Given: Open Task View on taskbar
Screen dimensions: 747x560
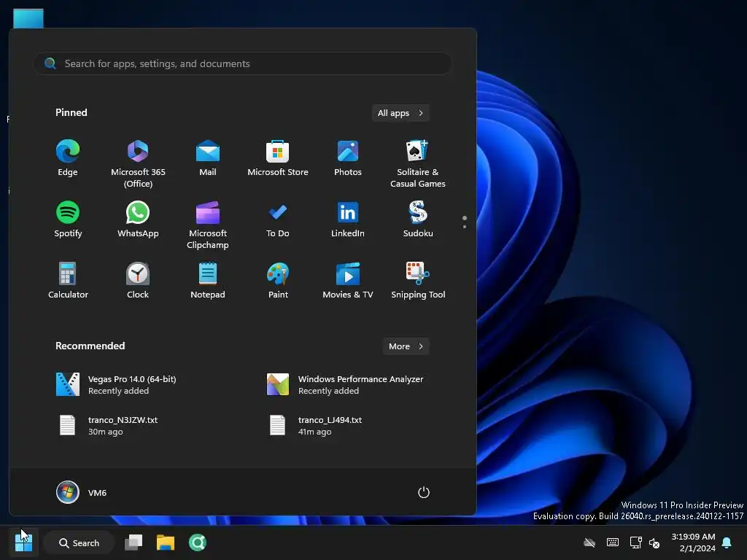Looking at the screenshot, I should coord(133,542).
